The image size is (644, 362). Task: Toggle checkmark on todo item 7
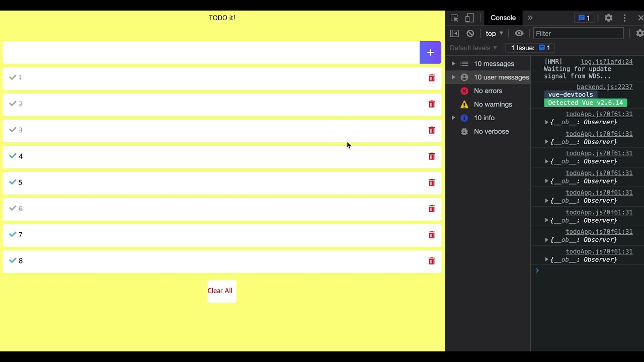13,234
